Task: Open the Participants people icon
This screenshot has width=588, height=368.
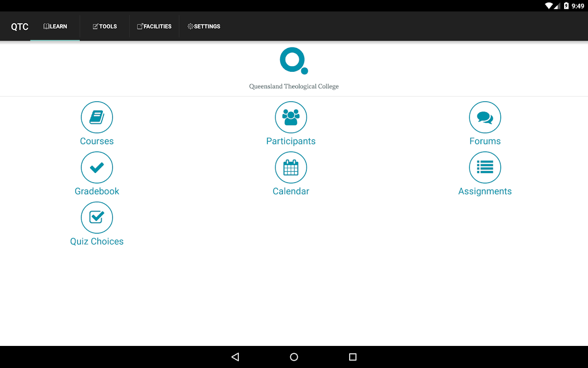Action: coord(291,117)
